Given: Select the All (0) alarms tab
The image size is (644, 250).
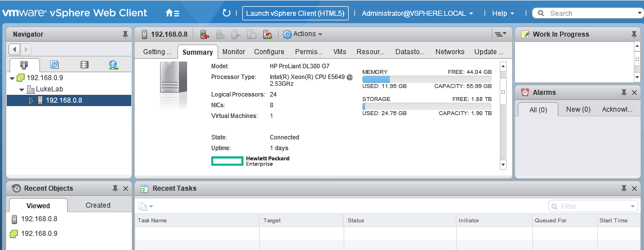Looking at the screenshot, I should [x=538, y=110].
